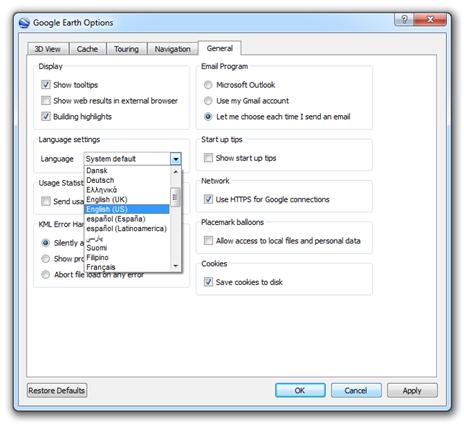The height and width of the screenshot is (425, 464).
Task: Click the language list scroll down arrow
Action: tap(175, 266)
